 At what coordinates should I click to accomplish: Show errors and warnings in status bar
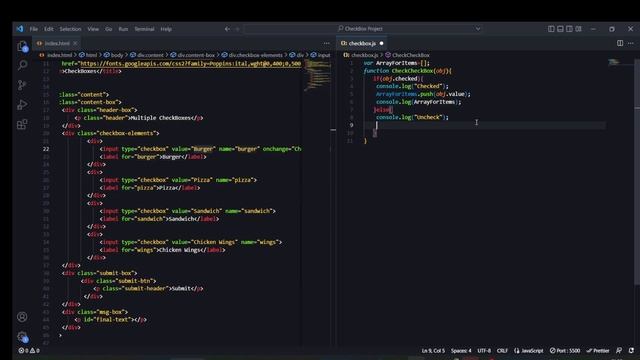tap(29, 351)
